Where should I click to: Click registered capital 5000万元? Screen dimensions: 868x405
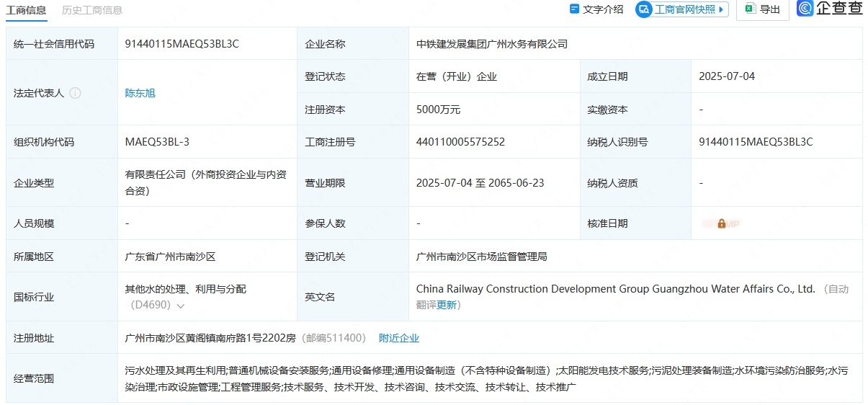(438, 110)
